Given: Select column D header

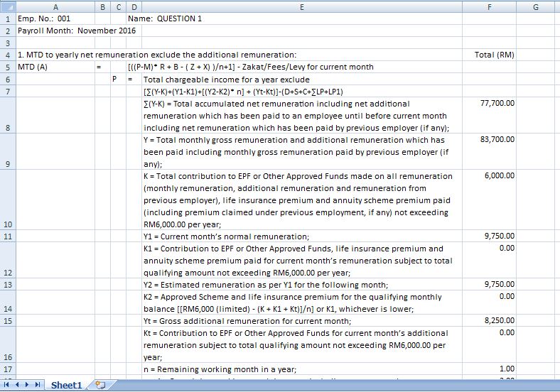Looking at the screenshot, I should [134, 7].
